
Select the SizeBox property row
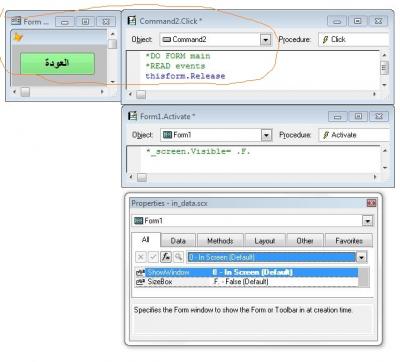click(x=247, y=282)
